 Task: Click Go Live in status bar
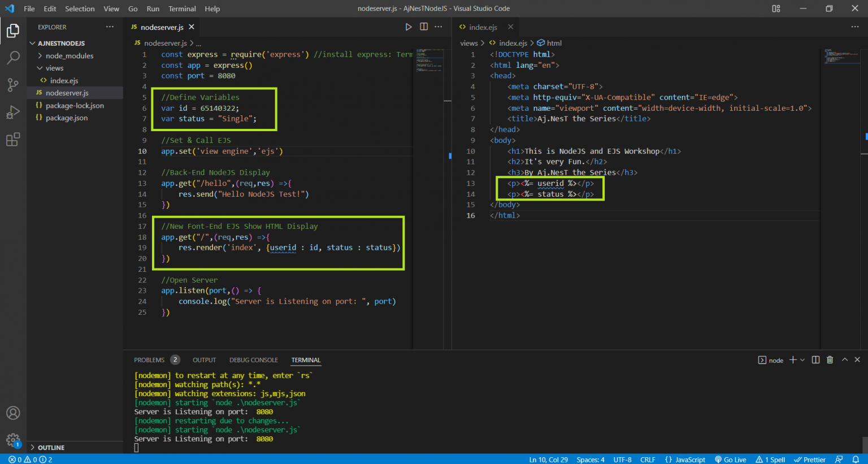731,459
